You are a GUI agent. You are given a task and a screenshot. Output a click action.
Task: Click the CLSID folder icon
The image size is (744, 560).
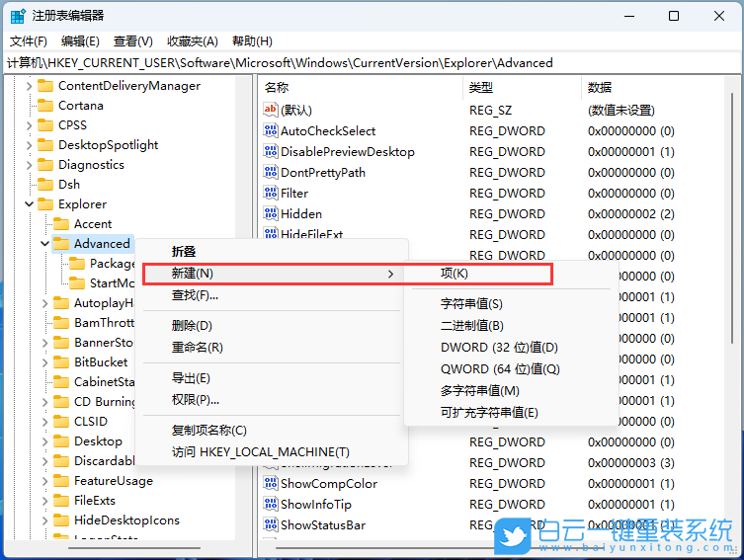click(61, 422)
